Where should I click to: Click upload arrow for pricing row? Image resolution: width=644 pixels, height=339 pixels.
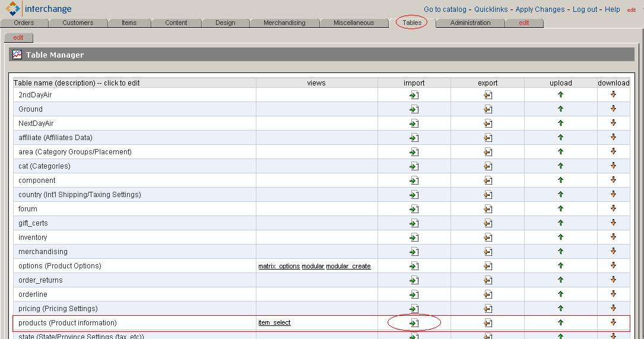[x=560, y=308]
